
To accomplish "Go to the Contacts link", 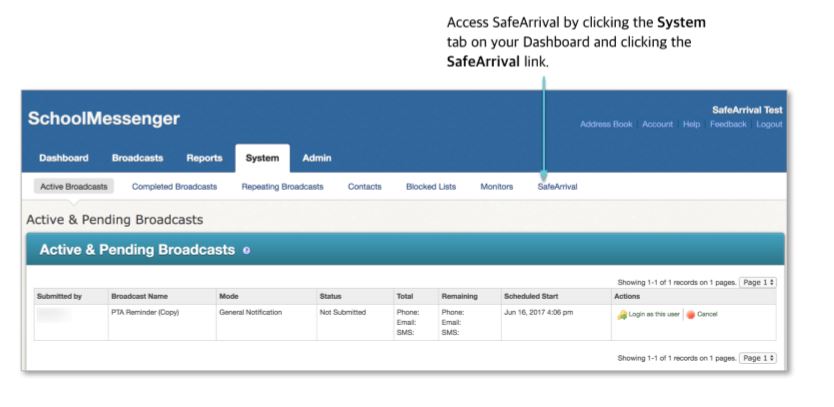I will click(x=364, y=187).
